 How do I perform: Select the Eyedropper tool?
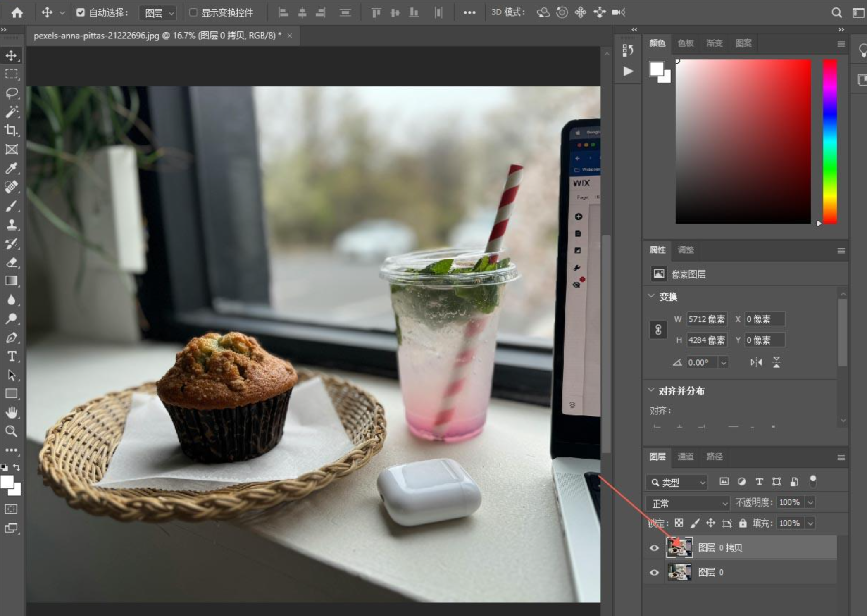coord(12,168)
